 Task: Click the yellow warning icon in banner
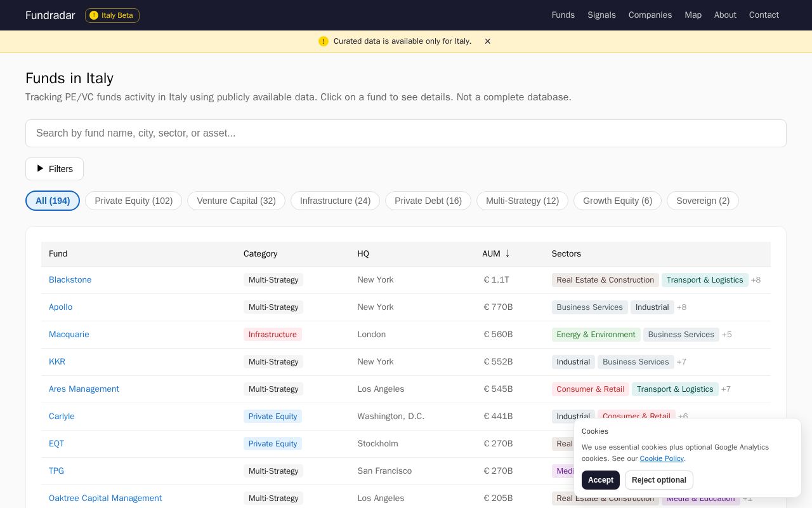[x=324, y=41]
